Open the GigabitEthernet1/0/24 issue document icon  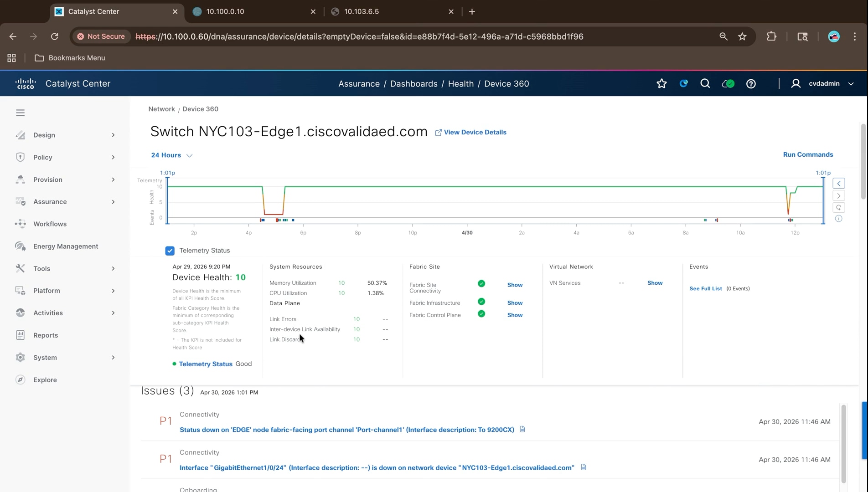[584, 467]
